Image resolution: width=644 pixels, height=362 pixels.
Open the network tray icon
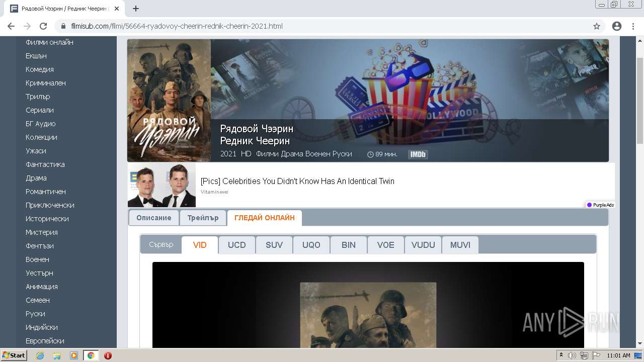[x=584, y=355]
